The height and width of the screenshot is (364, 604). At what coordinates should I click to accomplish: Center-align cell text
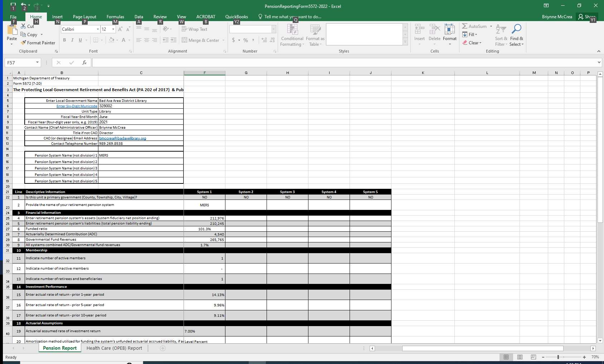click(147, 40)
